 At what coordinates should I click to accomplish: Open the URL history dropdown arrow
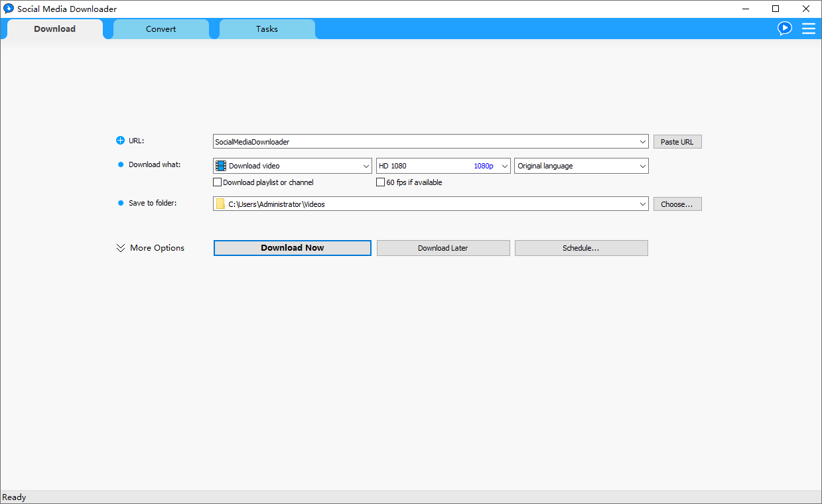tap(642, 142)
